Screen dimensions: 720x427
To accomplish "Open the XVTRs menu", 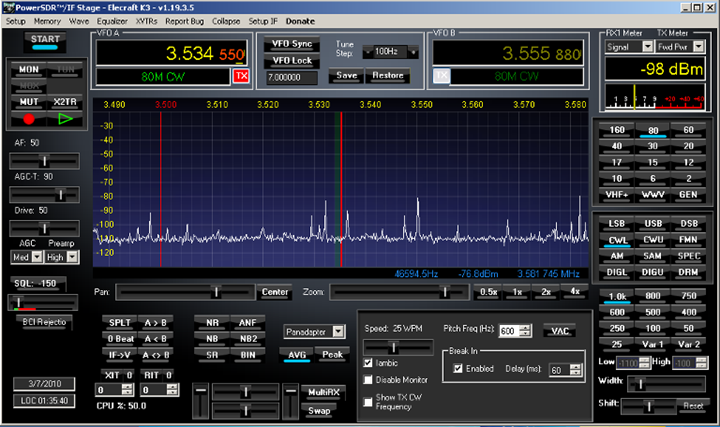I will click(x=146, y=21).
